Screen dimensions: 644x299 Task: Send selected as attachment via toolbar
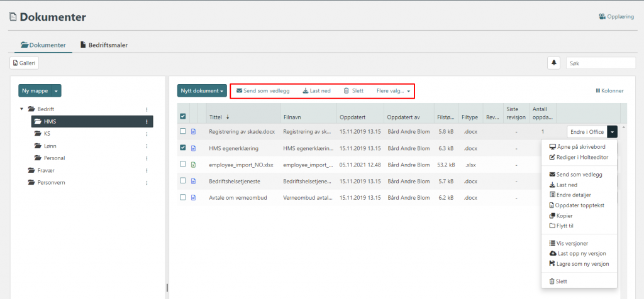(x=263, y=91)
